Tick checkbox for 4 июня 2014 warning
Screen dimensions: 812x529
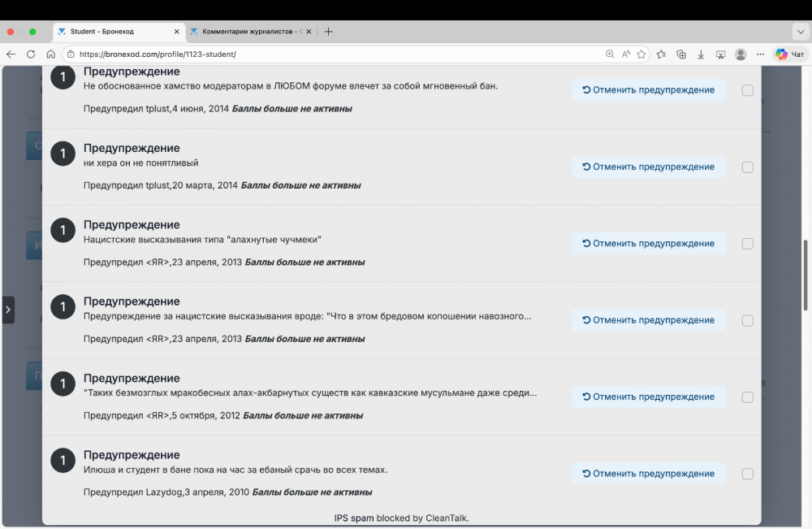pos(747,90)
